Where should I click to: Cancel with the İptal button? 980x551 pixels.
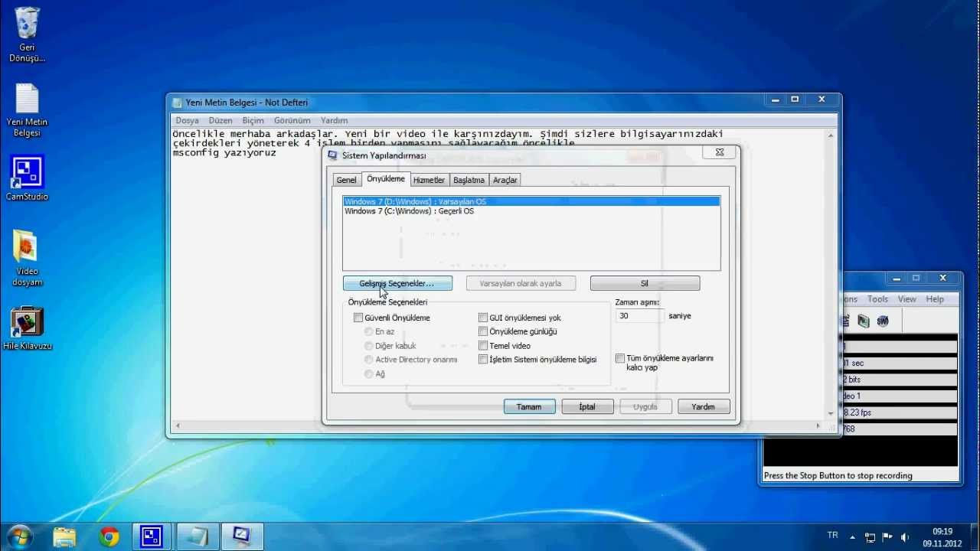[587, 406]
